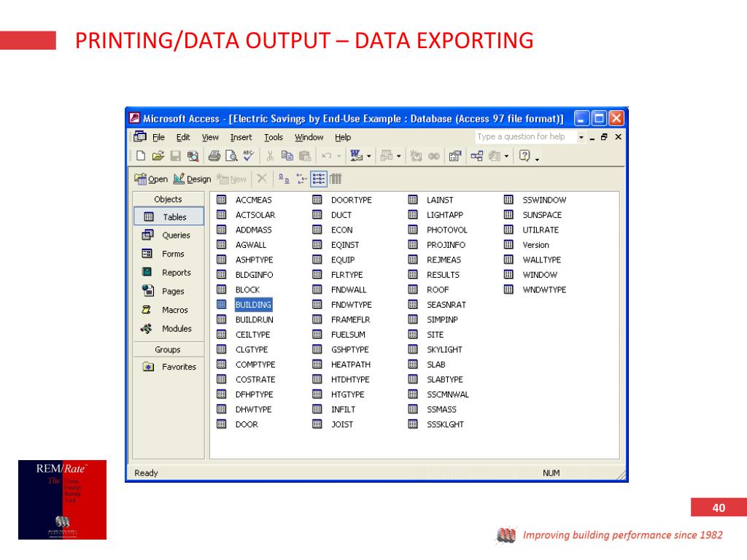
Task: Click the Open folder toolbar icon
Action: (158, 156)
